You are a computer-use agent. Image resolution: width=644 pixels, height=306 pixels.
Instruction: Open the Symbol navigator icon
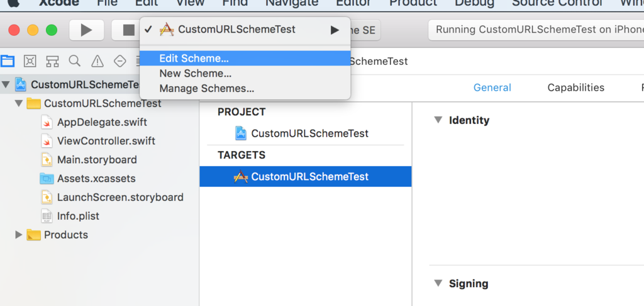(x=52, y=61)
